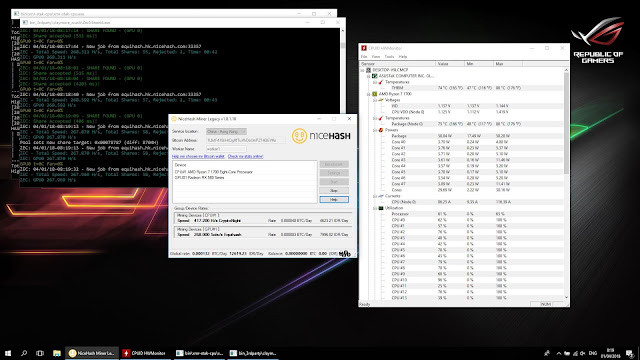Collapse the Powers group
640x360 pixels.
[375, 130]
